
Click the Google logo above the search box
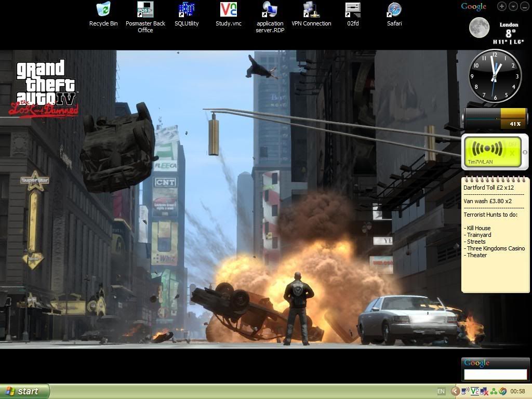click(x=477, y=363)
